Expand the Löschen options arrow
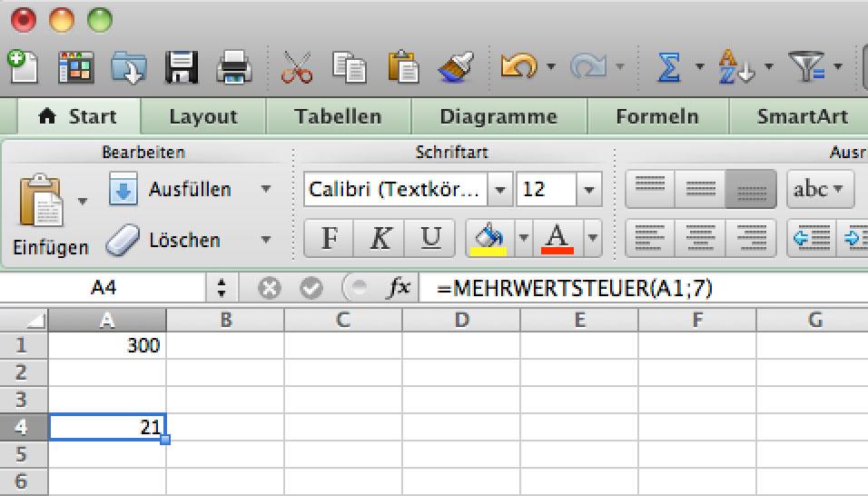Image resolution: width=868 pixels, height=496 pixels. coord(266,240)
